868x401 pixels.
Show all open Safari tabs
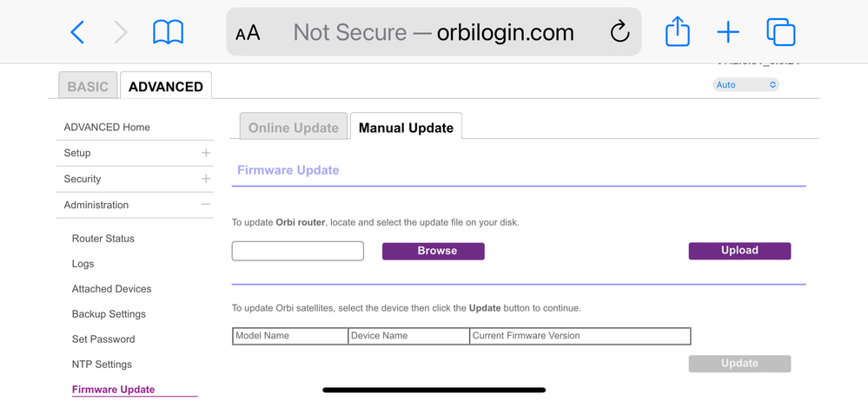tap(780, 33)
